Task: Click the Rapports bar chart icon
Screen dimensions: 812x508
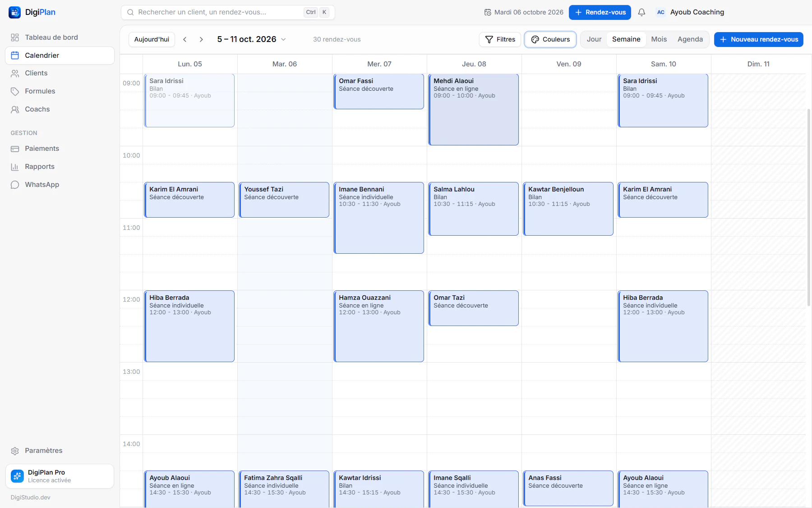Action: tap(15, 167)
